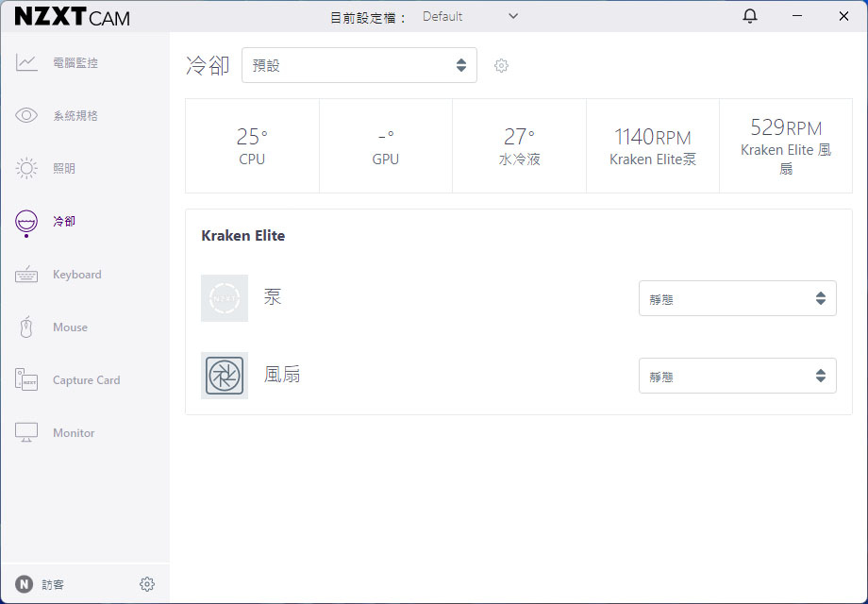Open the 泵 pump mode dropdown
This screenshot has height=604, width=868.
(x=738, y=298)
